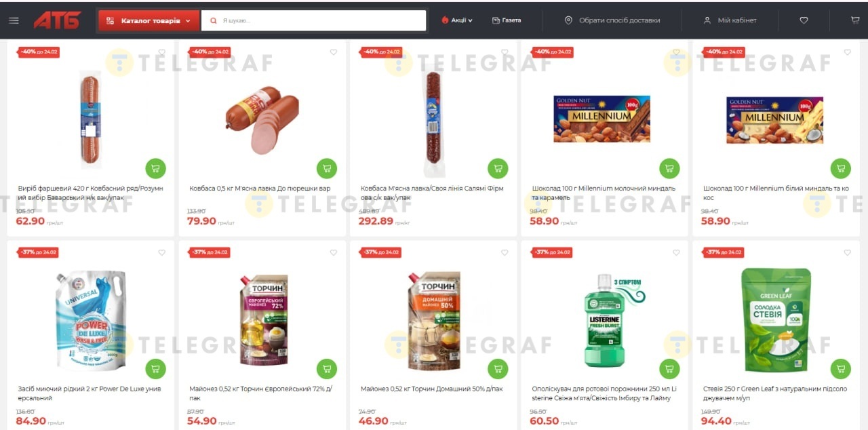This screenshot has width=868, height=430.
Task: Click the ATB logo
Action: click(58, 20)
